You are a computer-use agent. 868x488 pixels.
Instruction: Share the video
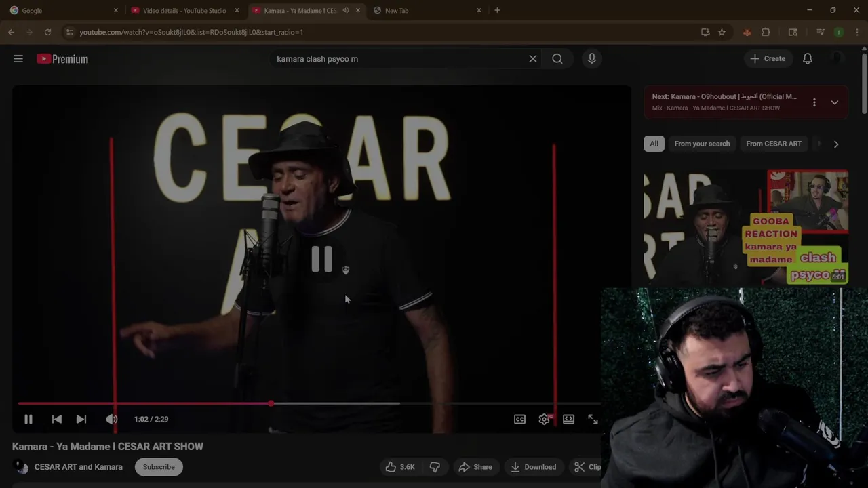475,467
